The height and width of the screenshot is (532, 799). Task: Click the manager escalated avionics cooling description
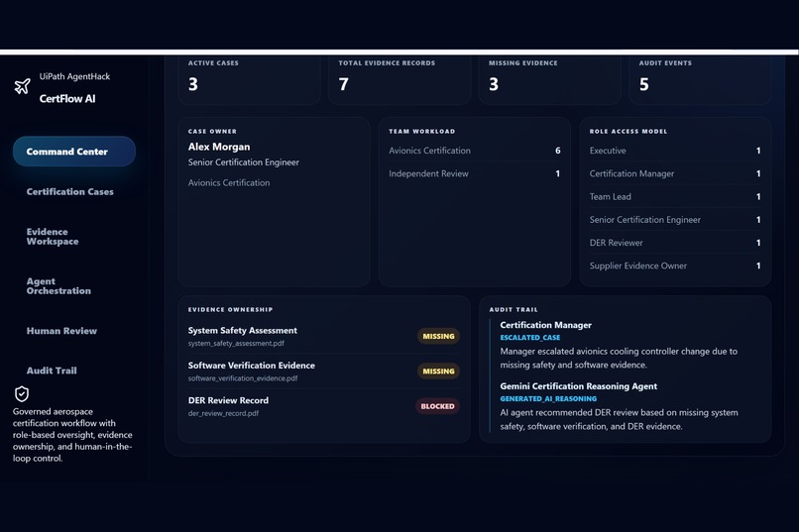click(x=619, y=358)
